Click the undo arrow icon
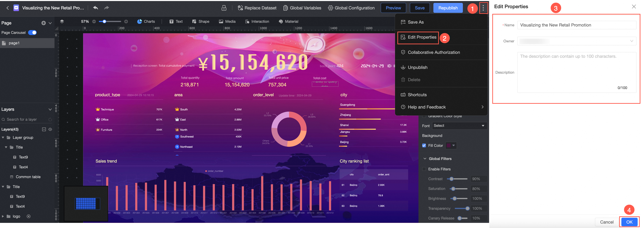 pos(95,8)
